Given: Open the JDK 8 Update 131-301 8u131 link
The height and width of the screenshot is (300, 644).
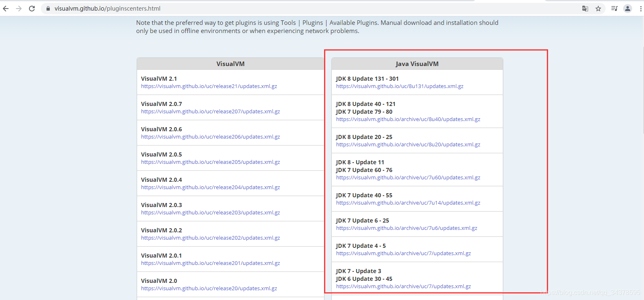Looking at the screenshot, I should (x=400, y=86).
